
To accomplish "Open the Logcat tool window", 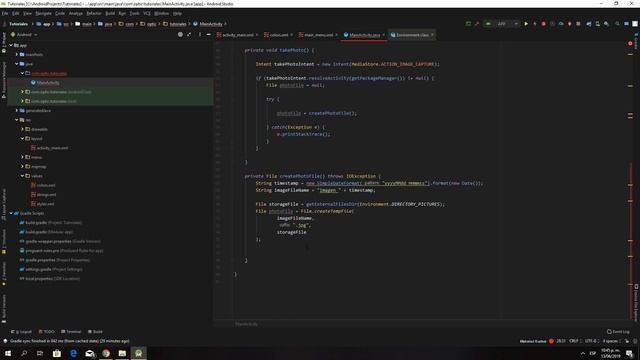I will [21, 331].
